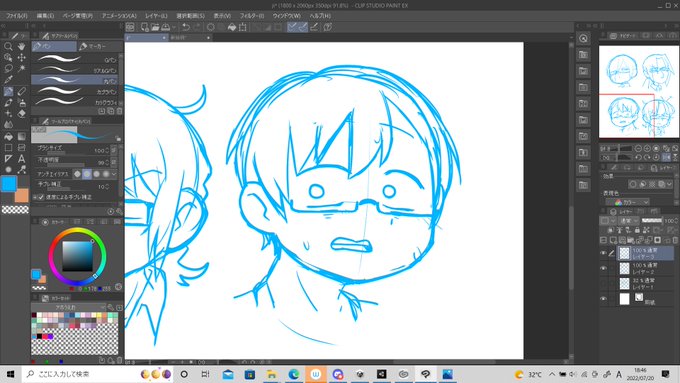Select the first anti-aliasing option (none)
This screenshot has height=383, width=680.
pyautogui.click(x=78, y=174)
